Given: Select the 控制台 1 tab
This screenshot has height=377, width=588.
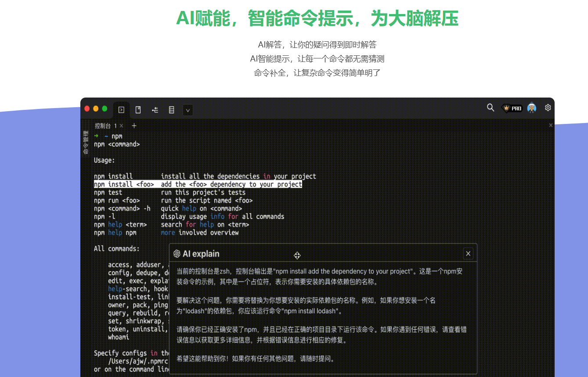Looking at the screenshot, I should pyautogui.click(x=106, y=126).
